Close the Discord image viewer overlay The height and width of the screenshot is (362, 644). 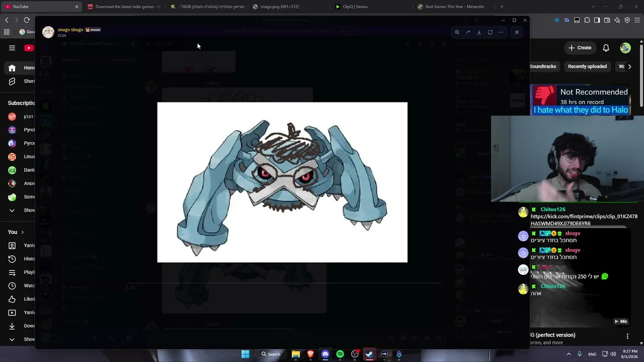point(517,32)
